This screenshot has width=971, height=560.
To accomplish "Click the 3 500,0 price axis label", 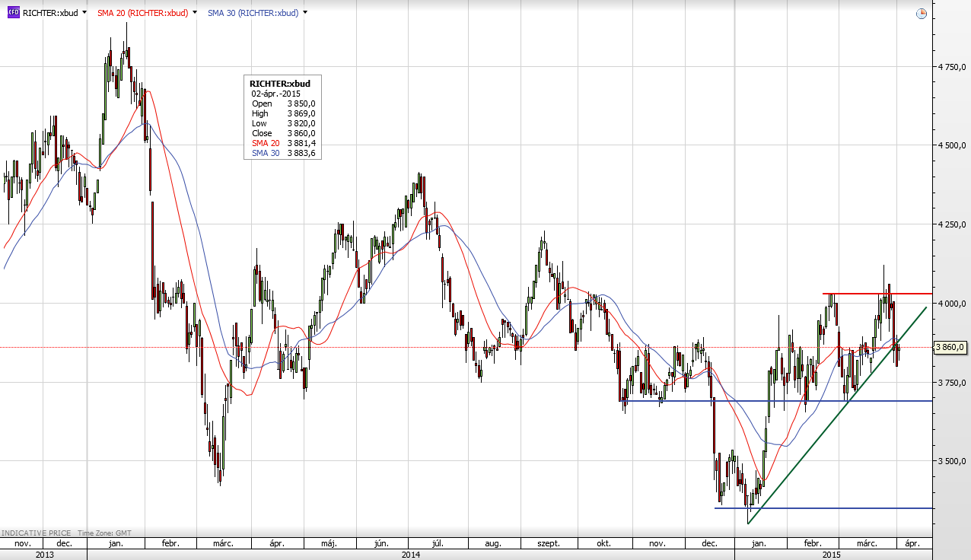I will tap(952, 461).
